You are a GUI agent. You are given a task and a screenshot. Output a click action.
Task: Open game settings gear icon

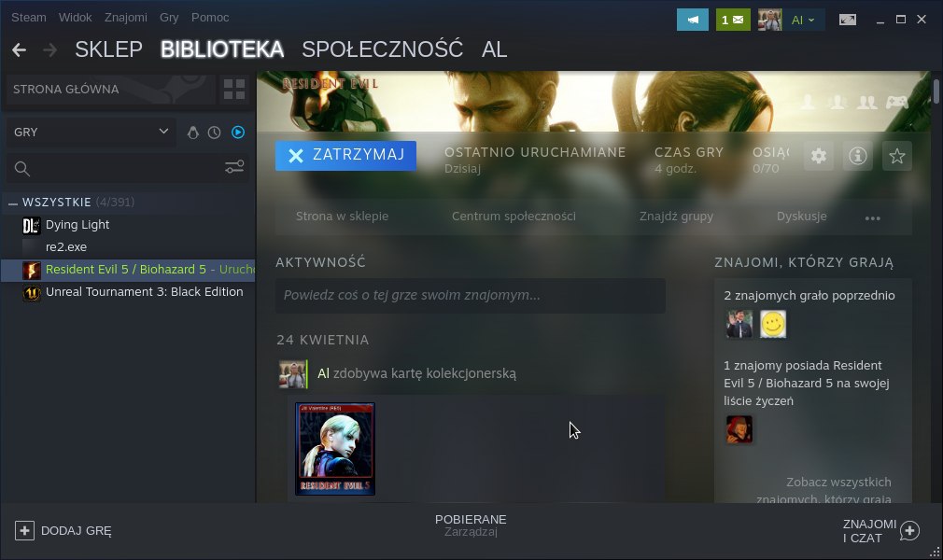tap(819, 157)
